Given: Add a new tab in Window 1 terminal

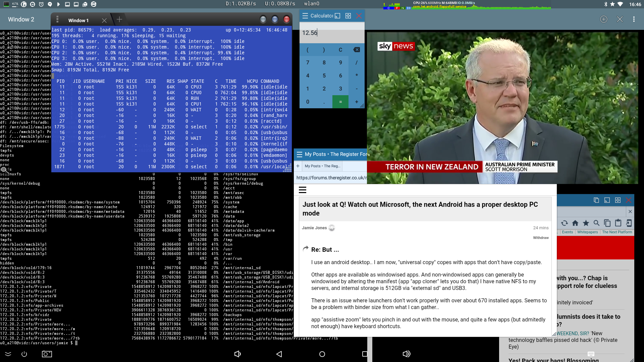Looking at the screenshot, I should (x=119, y=20).
